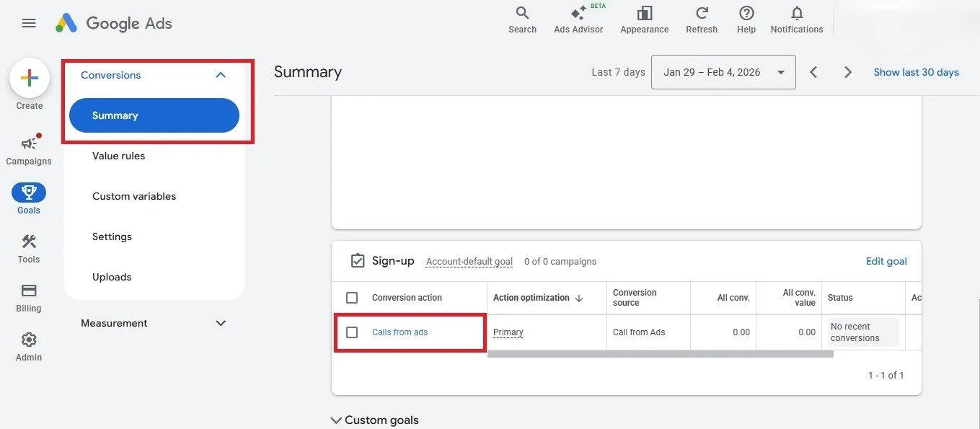This screenshot has height=429, width=980.
Task: Click the Show last 30 days link
Action: (915, 72)
